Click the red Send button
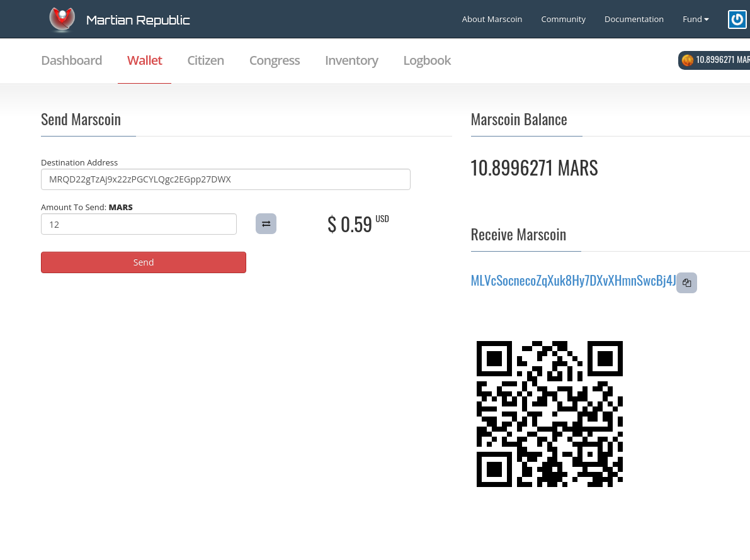Image resolution: width=750 pixels, height=560 pixels. [144, 262]
